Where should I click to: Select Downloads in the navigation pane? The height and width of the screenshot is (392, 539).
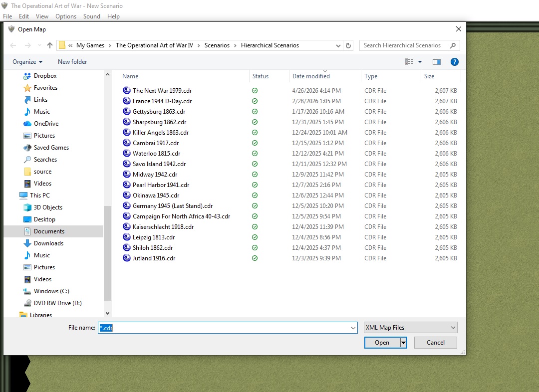coord(48,243)
